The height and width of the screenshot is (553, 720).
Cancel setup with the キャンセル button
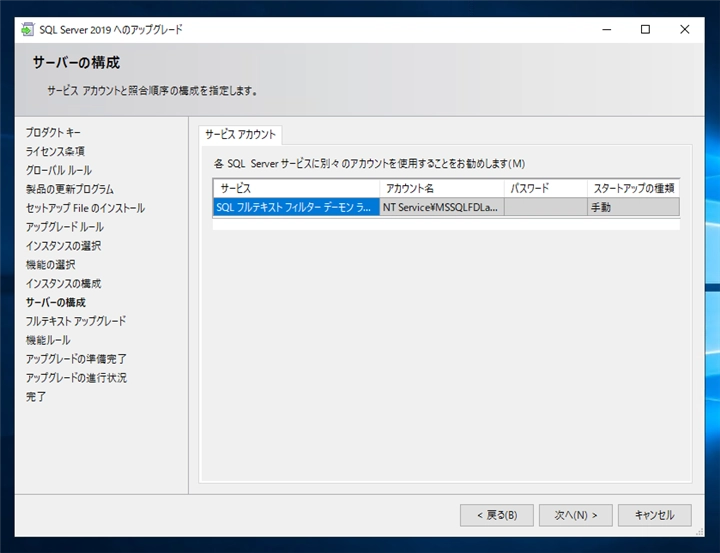(654, 515)
